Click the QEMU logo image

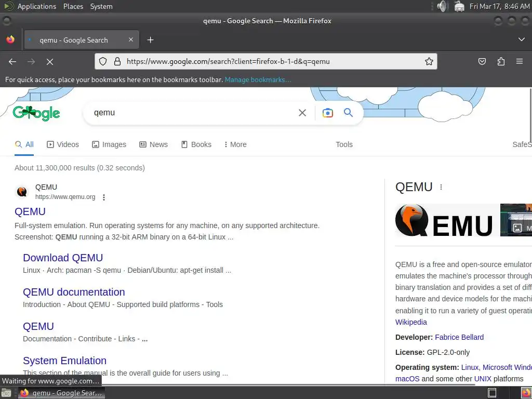click(x=444, y=220)
